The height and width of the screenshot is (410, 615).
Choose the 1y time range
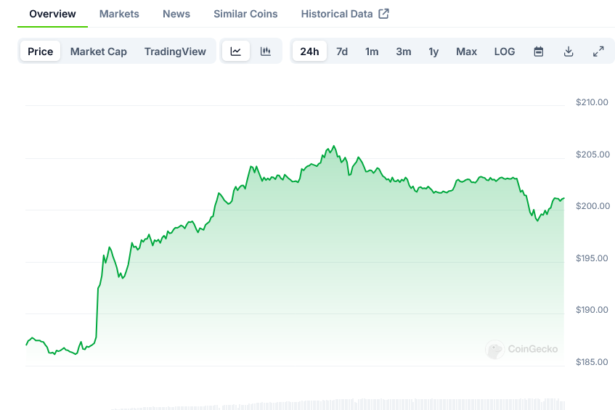(x=433, y=51)
